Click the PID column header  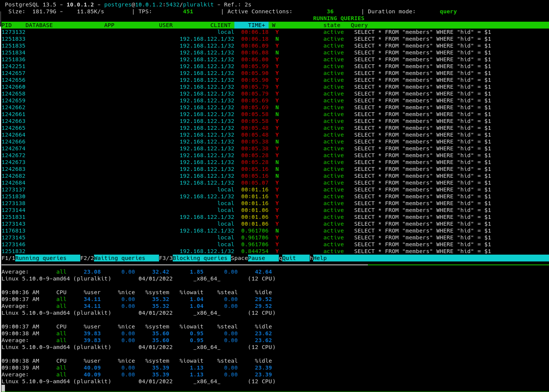pos(7,25)
